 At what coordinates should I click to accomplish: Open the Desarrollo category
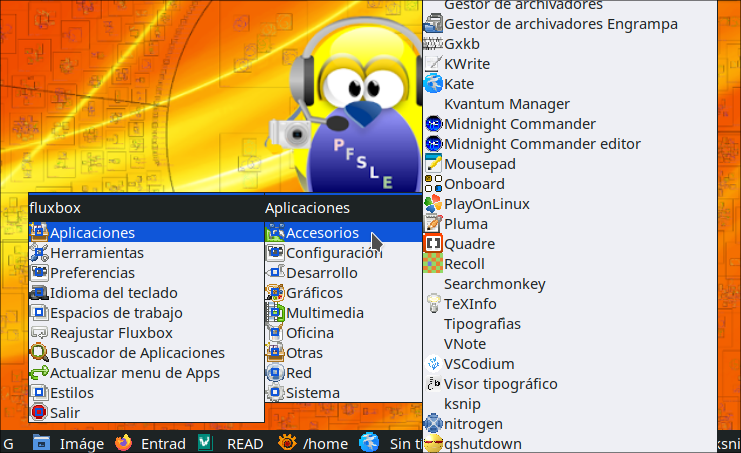pyautogui.click(x=344, y=273)
